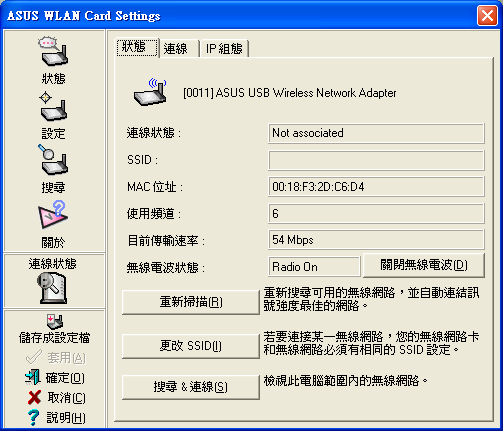The image size is (503, 431).
Task: Click the blue question mark help icon
Action: pos(33,417)
